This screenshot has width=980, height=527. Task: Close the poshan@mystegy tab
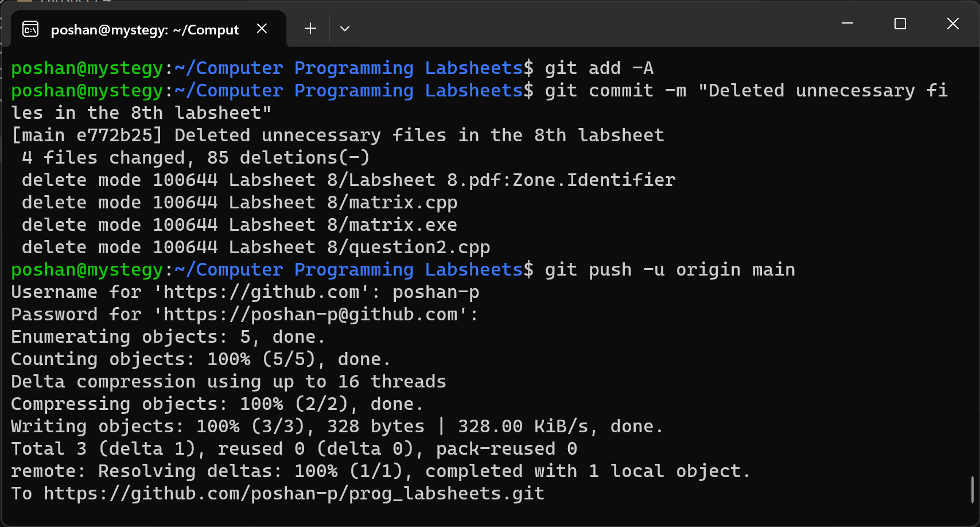pos(262,29)
